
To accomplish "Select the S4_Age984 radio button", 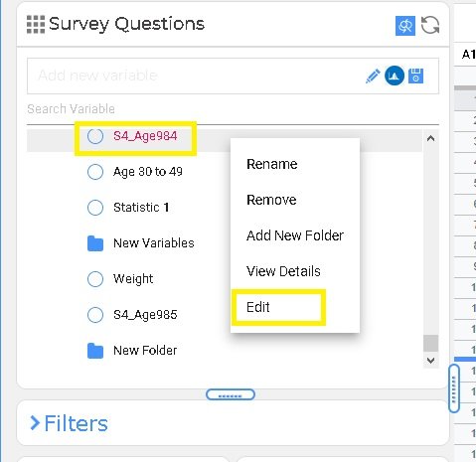I will [95, 136].
